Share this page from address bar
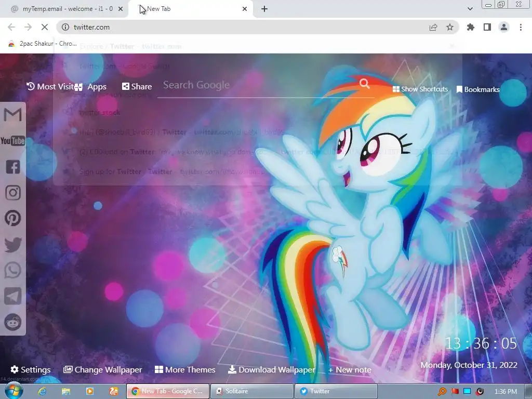The width and height of the screenshot is (532, 399). click(x=433, y=27)
